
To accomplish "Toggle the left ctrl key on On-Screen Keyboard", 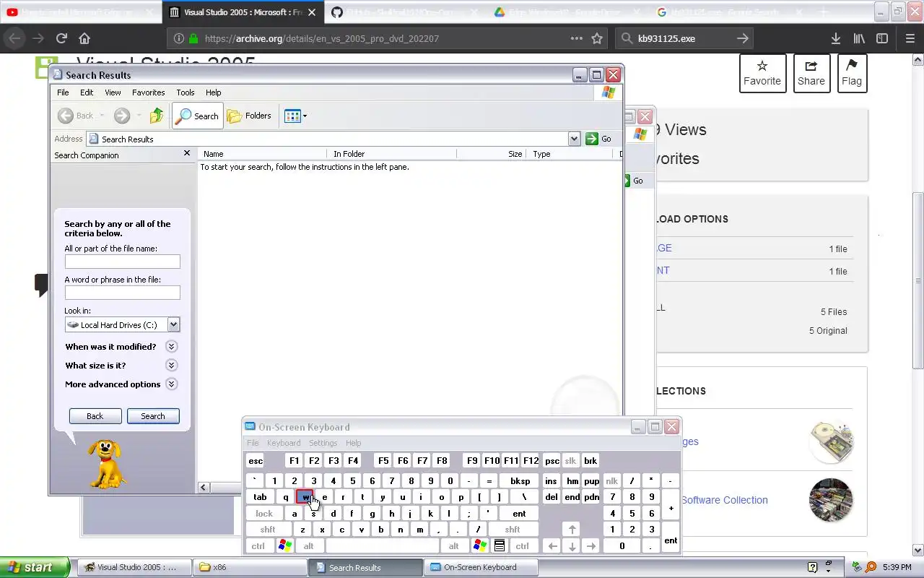I will pyautogui.click(x=258, y=546).
